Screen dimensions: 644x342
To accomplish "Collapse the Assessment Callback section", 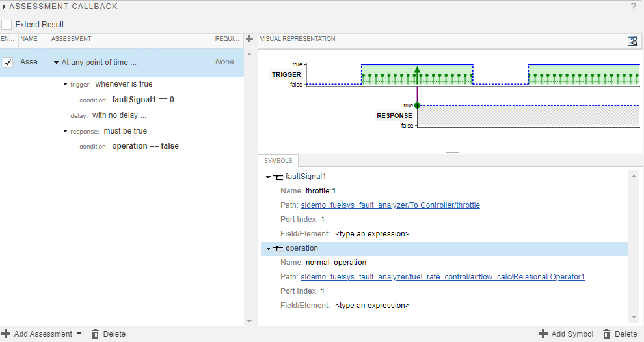I will pyautogui.click(x=5, y=7).
